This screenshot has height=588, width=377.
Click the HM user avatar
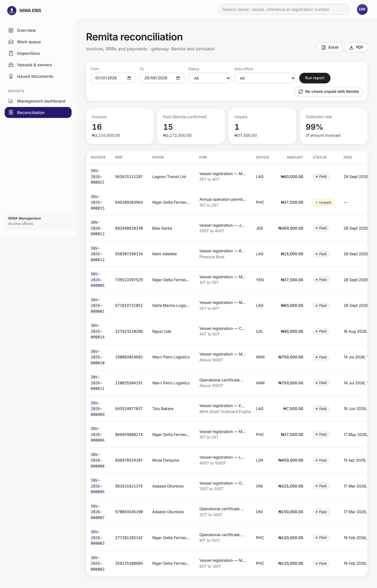[362, 9]
